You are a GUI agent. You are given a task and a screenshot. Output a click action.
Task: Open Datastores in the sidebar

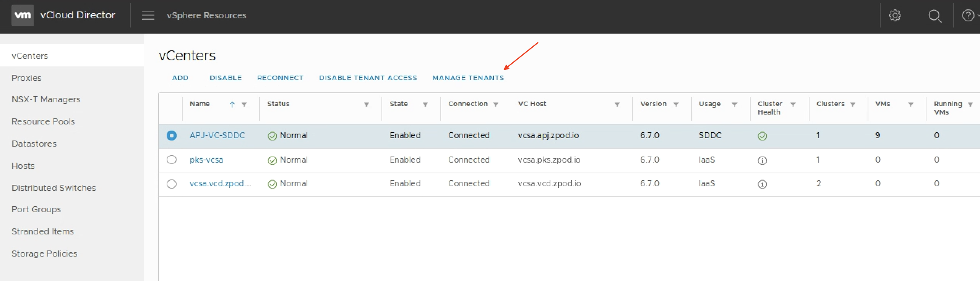(34, 144)
